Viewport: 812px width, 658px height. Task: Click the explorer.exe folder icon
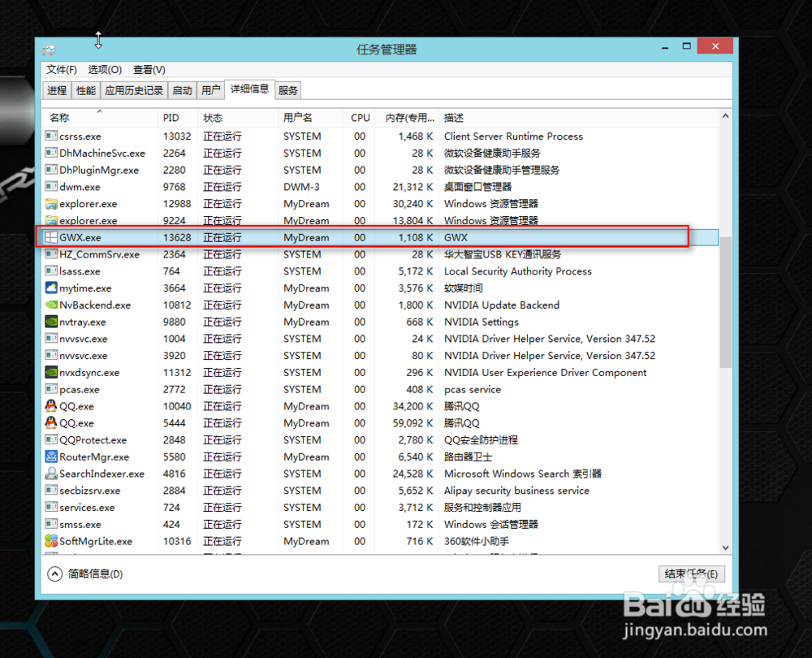(x=50, y=204)
